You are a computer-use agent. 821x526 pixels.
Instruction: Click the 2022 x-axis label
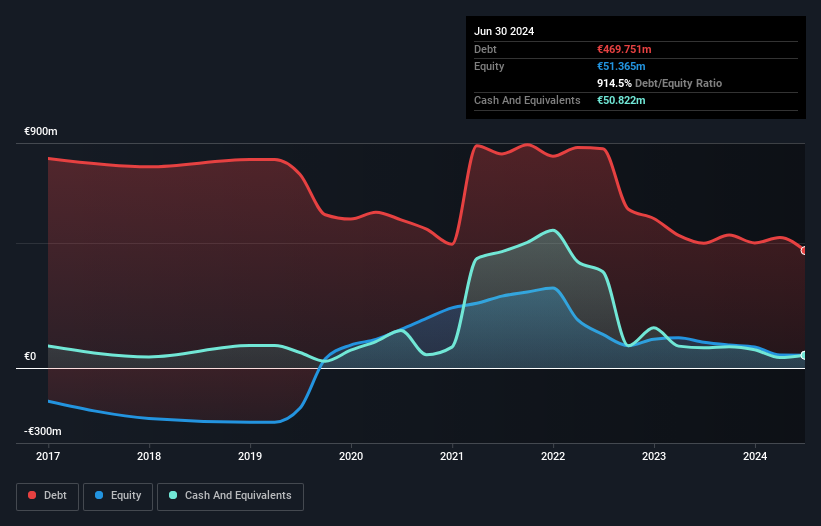553,456
